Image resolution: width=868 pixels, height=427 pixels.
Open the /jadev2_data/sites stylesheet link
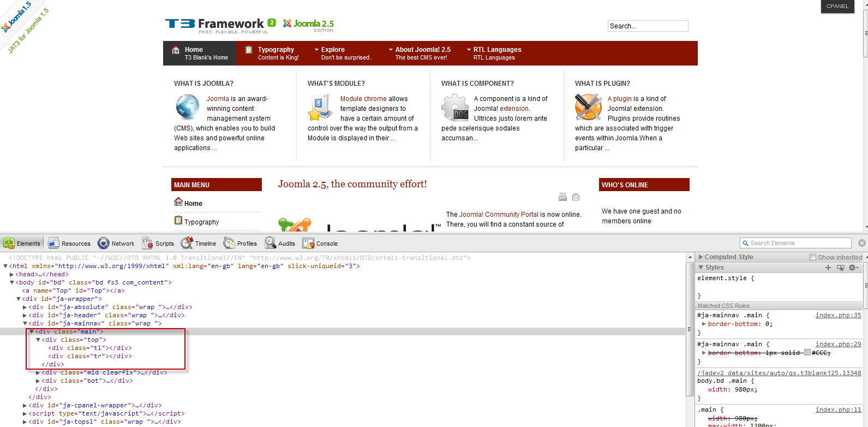[x=779, y=373]
